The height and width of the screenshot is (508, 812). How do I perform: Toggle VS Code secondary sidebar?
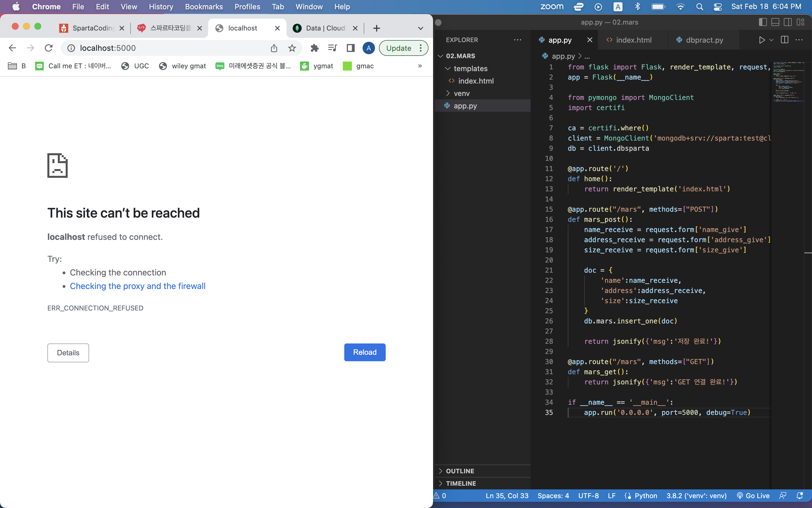(x=787, y=22)
